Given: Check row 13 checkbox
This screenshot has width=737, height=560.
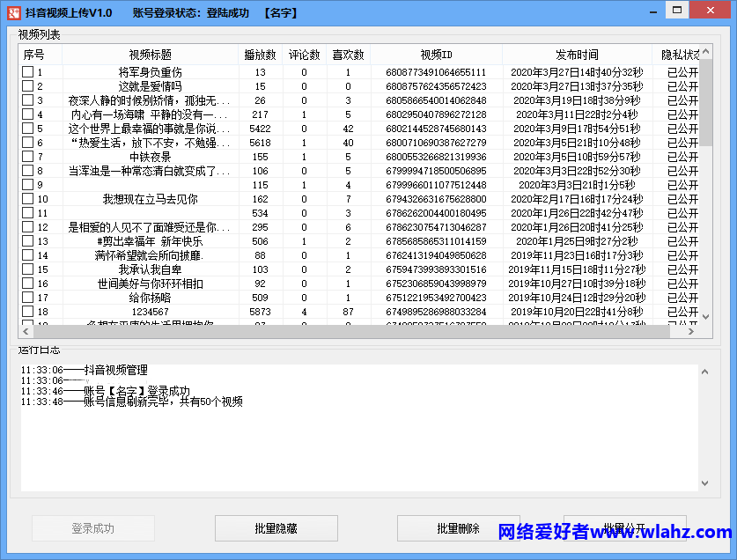Looking at the screenshot, I should 27,241.
